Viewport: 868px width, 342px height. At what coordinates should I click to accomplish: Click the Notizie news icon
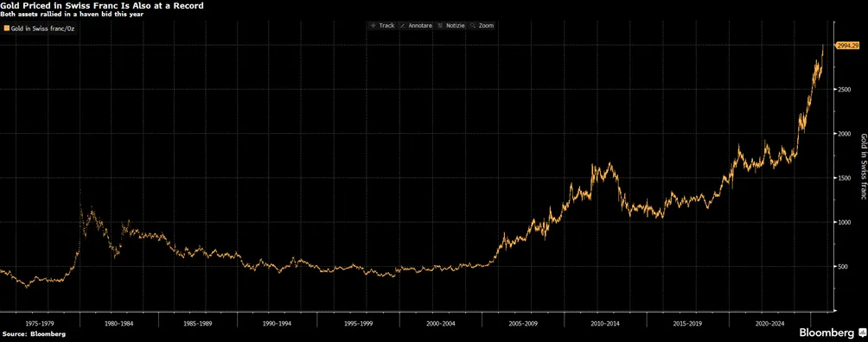(x=441, y=26)
